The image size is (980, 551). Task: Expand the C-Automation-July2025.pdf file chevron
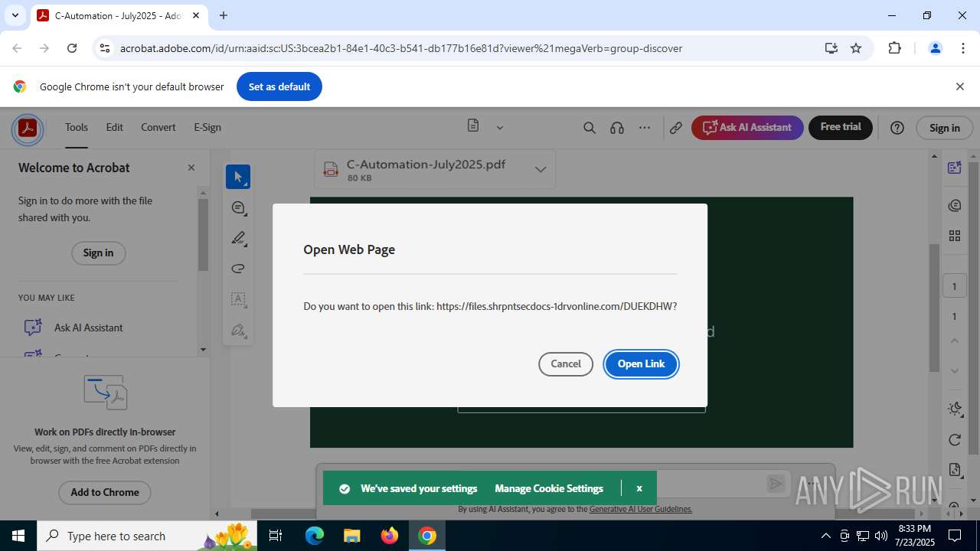coord(540,169)
